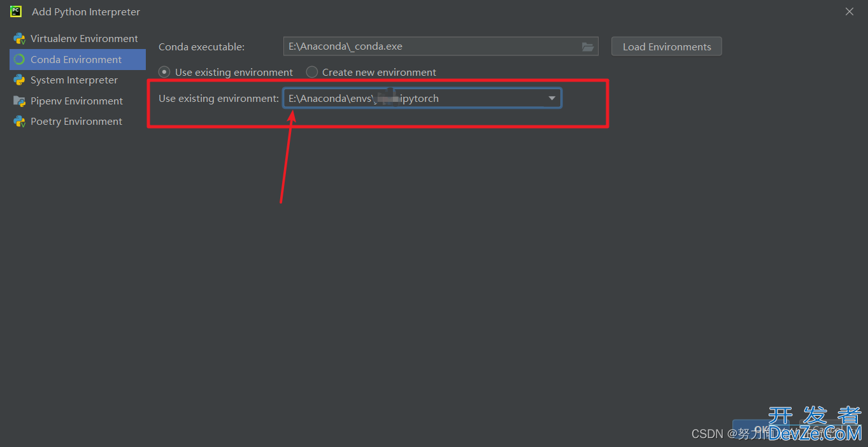This screenshot has width=868, height=447.
Task: Click the PyCharm logo in the title bar
Action: pyautogui.click(x=16, y=11)
